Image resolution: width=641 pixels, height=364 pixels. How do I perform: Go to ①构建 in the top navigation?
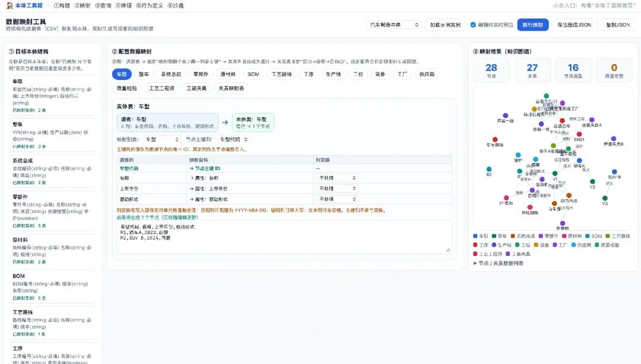pyautogui.click(x=62, y=6)
